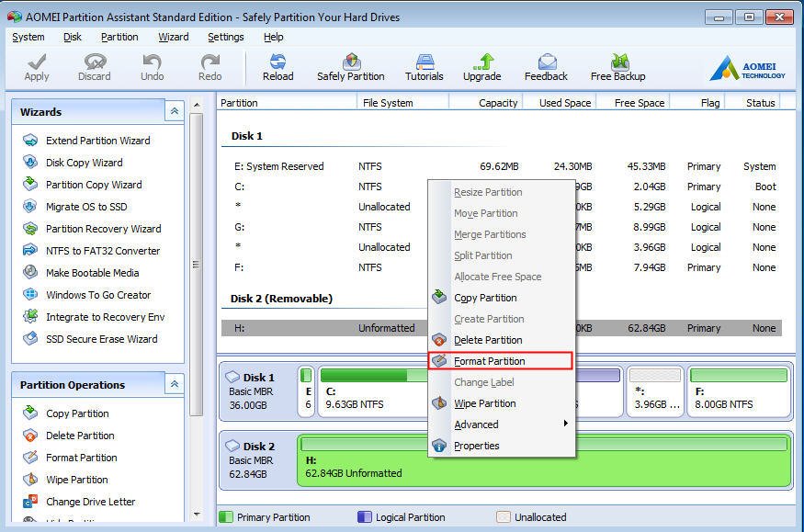
Task: Choose Format Partition in context menu
Action: click(501, 361)
